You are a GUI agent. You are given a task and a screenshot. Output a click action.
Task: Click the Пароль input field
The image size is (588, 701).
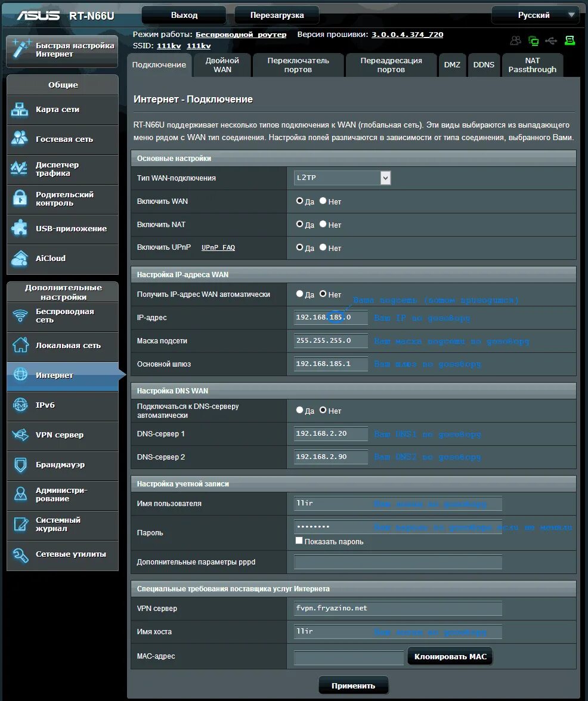pyautogui.click(x=398, y=527)
